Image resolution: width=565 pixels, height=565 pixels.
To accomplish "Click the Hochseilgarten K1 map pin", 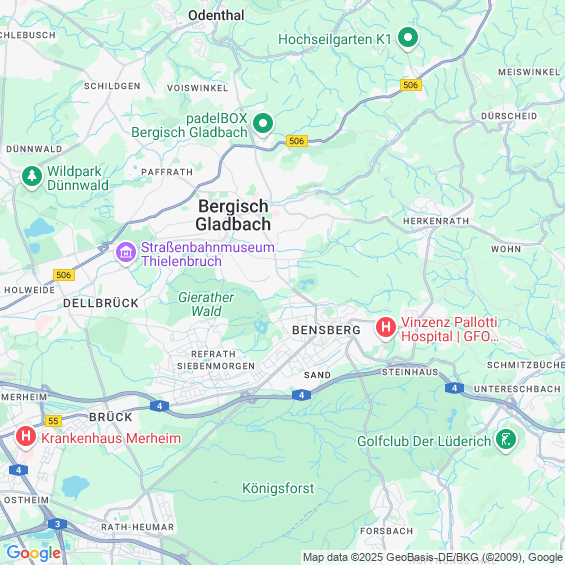I will click(x=408, y=38).
